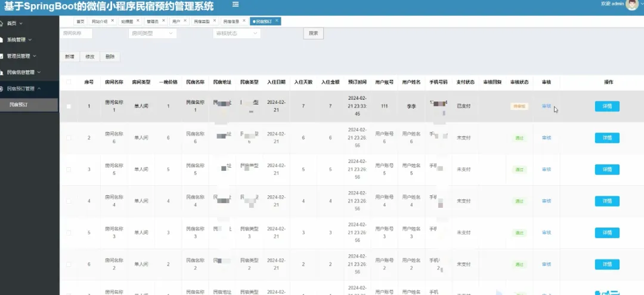Click the 预订时间 column header
Image resolution: width=644 pixels, height=295 pixels.
pyautogui.click(x=357, y=82)
